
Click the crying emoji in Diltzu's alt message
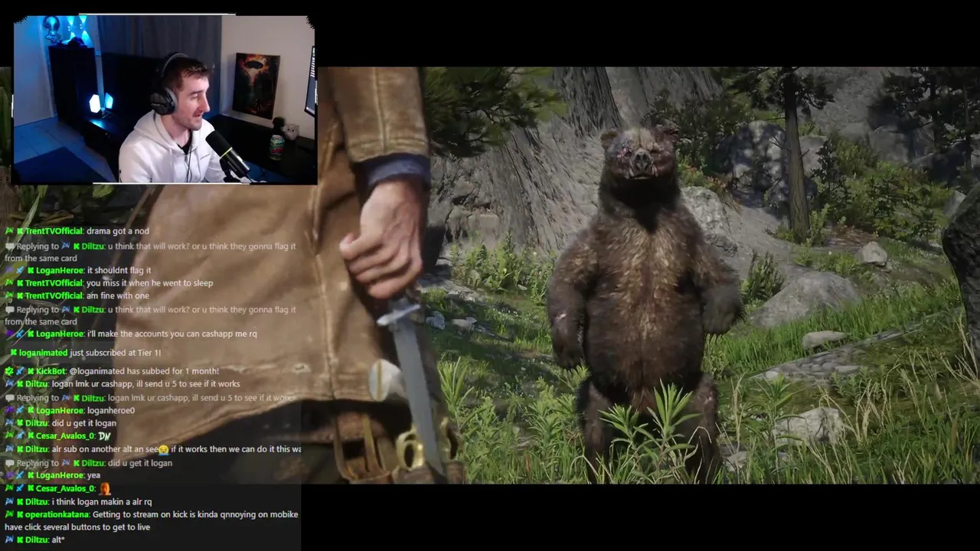[163, 450]
